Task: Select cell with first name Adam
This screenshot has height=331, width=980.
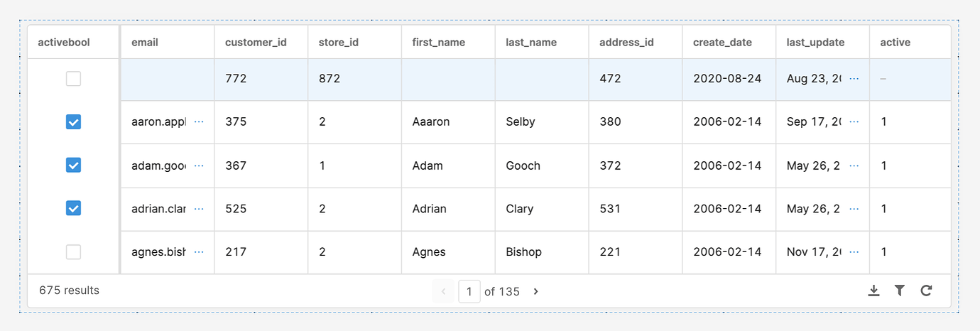Action: (x=448, y=165)
